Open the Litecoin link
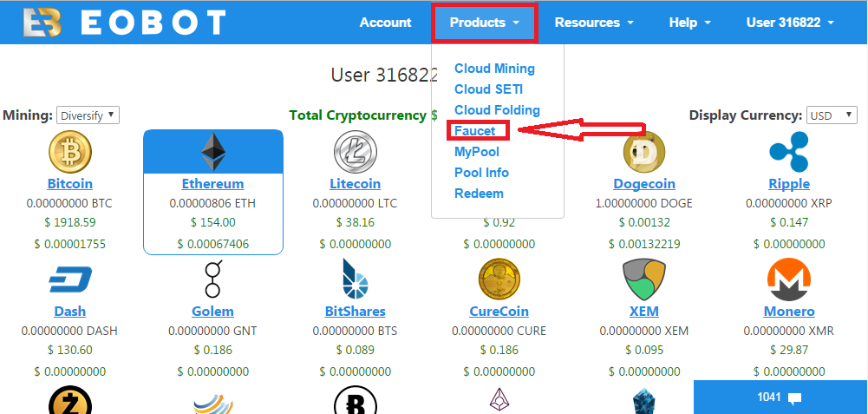Viewport: 868px width, 414px height. (x=355, y=183)
